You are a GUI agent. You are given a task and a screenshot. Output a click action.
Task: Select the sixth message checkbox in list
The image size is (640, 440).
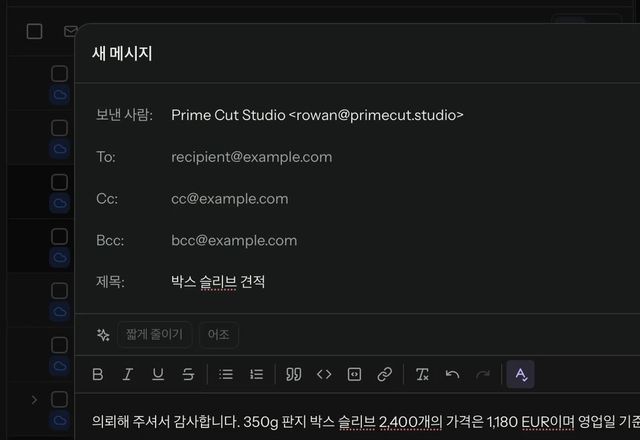pos(60,345)
